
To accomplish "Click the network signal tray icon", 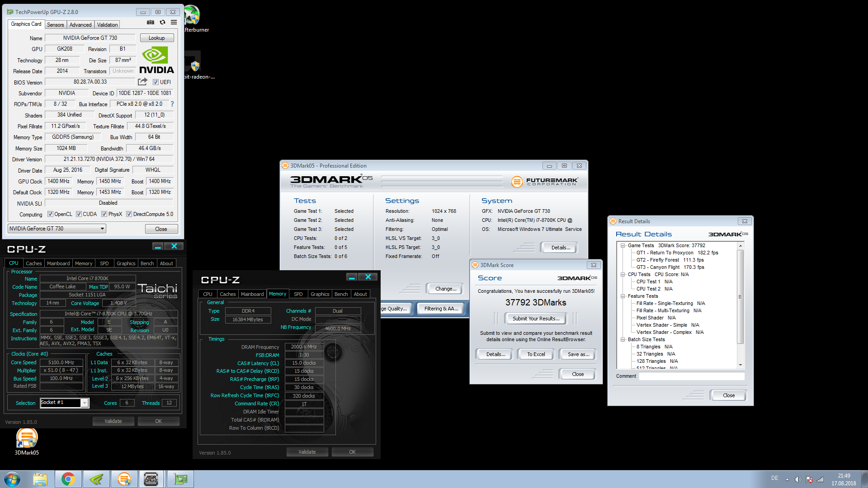I will (x=820, y=479).
